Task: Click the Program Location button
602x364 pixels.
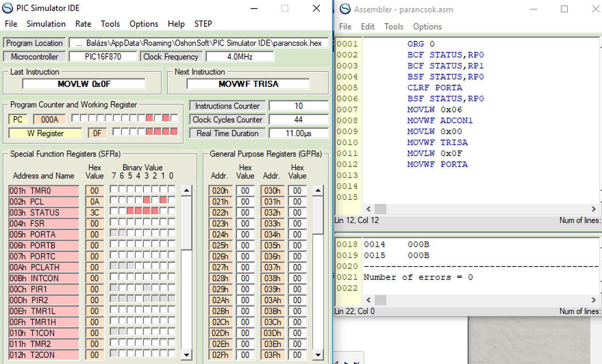Action: [x=34, y=43]
